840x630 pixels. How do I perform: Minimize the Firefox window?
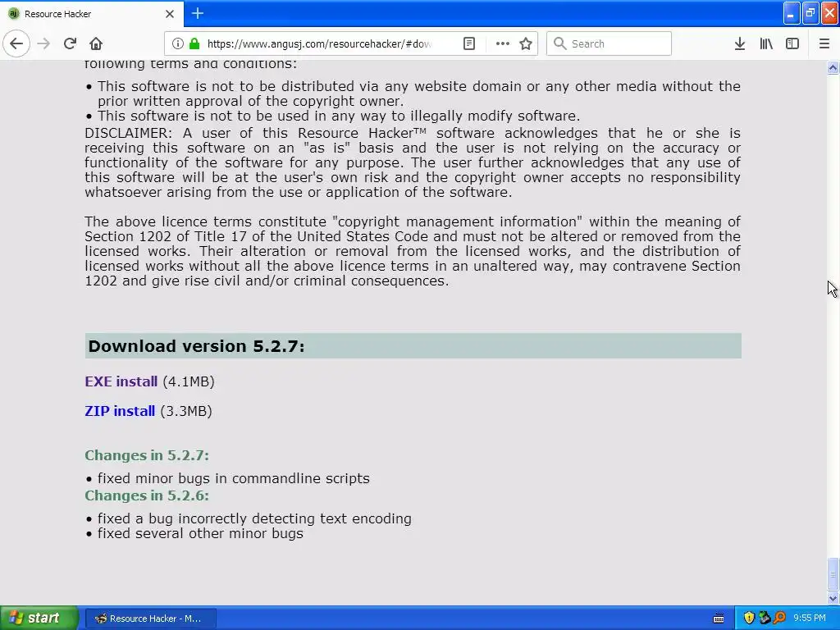coord(792,13)
